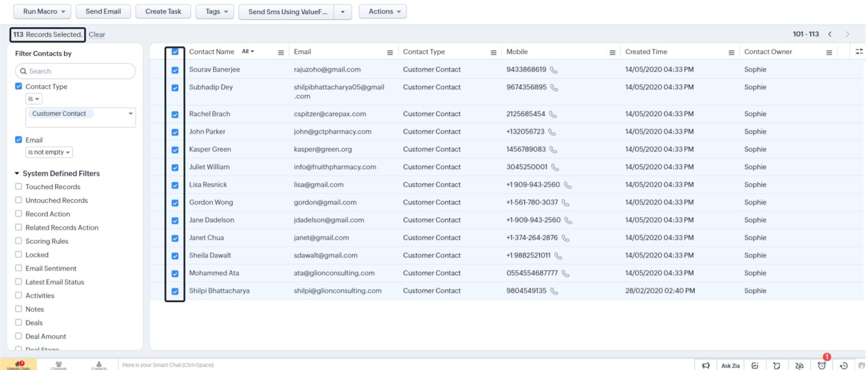Enable the Touched Records filter

[19, 187]
